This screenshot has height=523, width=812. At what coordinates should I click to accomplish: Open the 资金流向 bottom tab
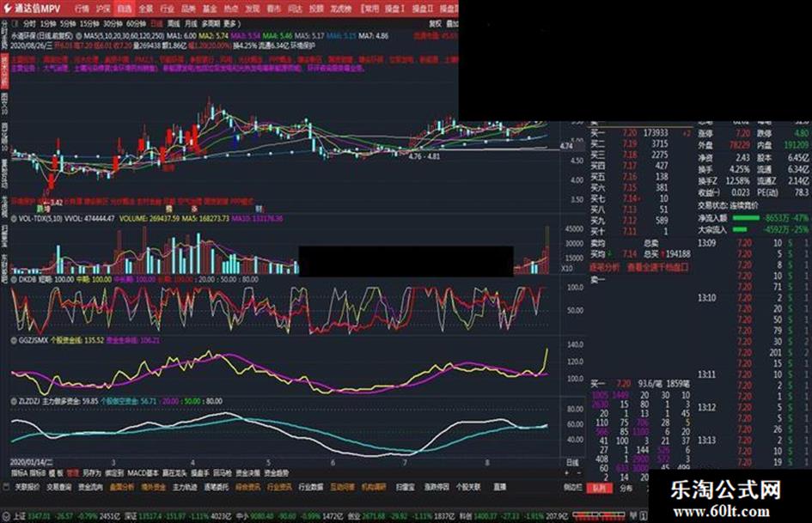(90, 488)
